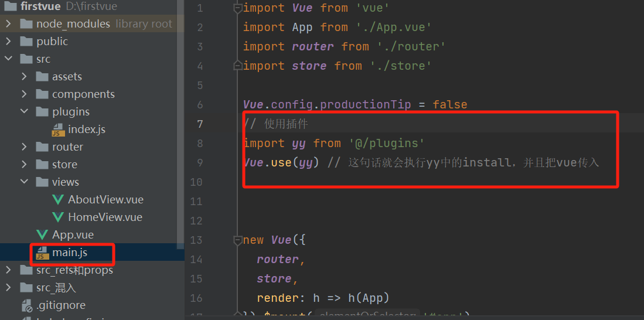Click 'render' on line 16
This screenshot has width=644, height=320.
pyautogui.click(x=278, y=298)
